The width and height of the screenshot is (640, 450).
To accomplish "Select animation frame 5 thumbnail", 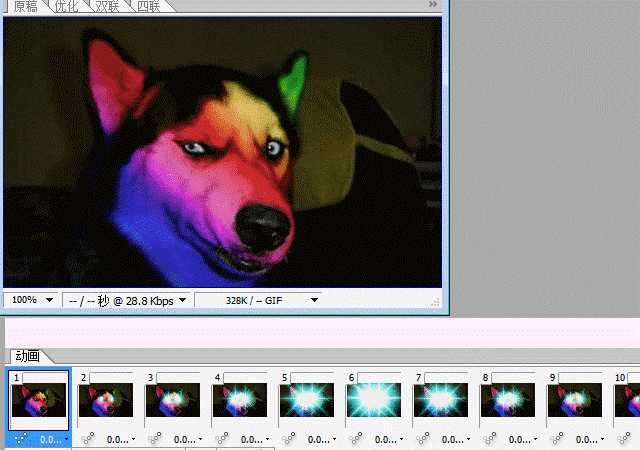I will click(x=307, y=400).
